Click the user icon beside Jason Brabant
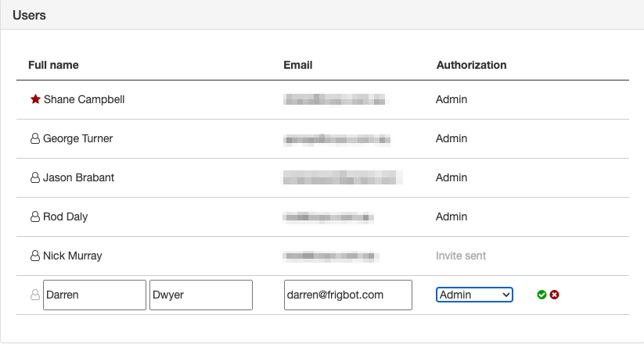 pyautogui.click(x=35, y=177)
